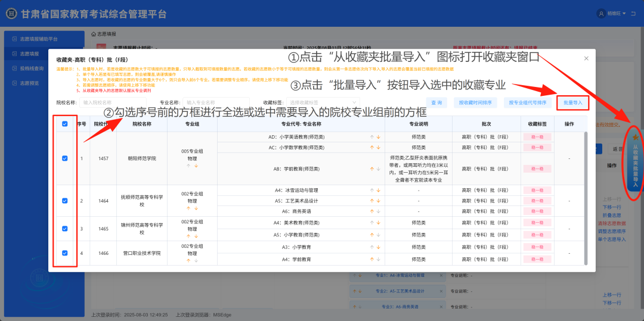644x321 pixels.
Task: Focus the 专业名称 input field
Action: coord(216,102)
